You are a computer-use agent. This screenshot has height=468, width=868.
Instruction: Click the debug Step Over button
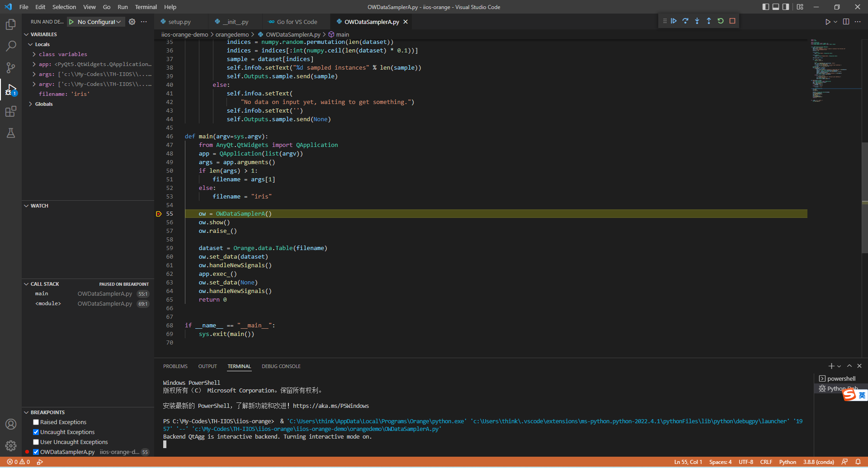pyautogui.click(x=685, y=21)
